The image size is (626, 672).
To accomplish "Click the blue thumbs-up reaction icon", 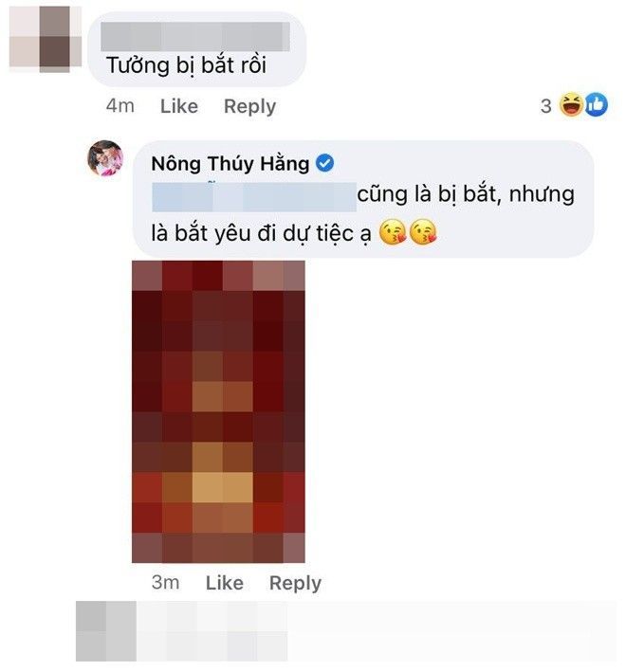I will [596, 104].
